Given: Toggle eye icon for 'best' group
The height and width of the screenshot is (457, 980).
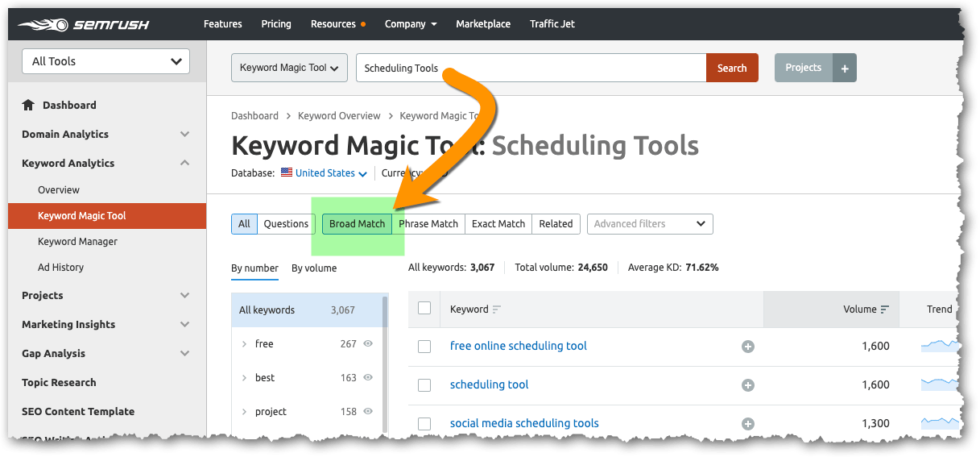Looking at the screenshot, I should click(x=368, y=377).
